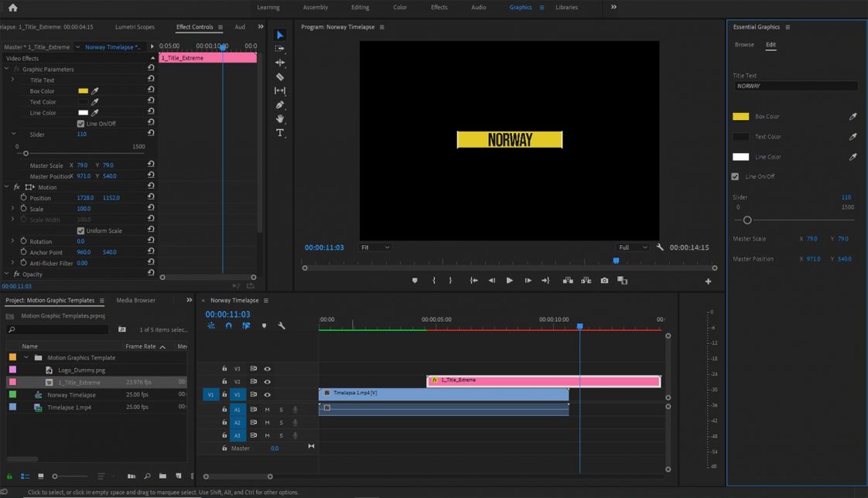Open the Full playback resolution dropdown
This screenshot has width=868, height=498.
(633, 247)
